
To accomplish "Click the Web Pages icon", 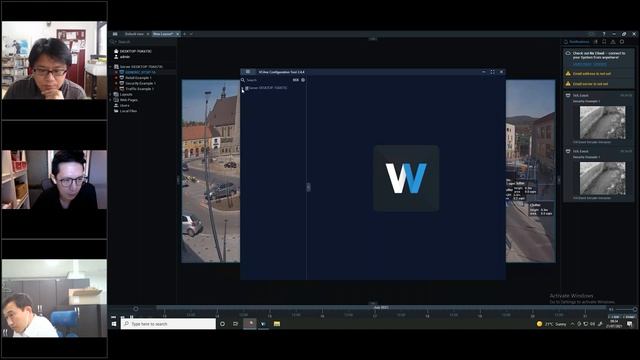I will point(116,100).
